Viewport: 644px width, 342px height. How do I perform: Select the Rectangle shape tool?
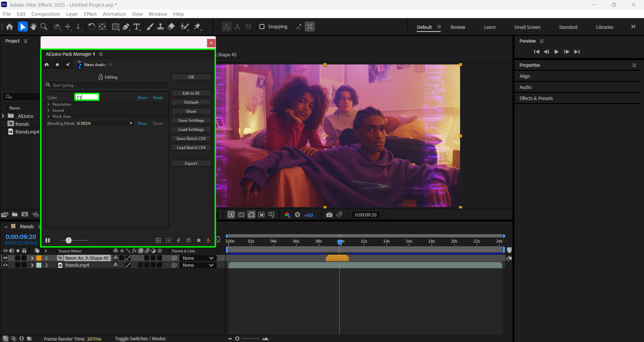pyautogui.click(x=115, y=27)
